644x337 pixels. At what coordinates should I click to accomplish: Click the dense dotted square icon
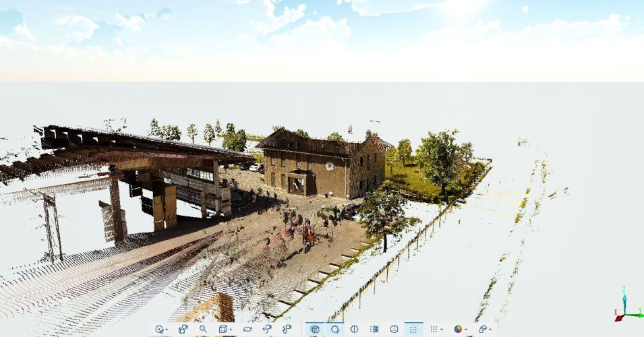point(374,330)
